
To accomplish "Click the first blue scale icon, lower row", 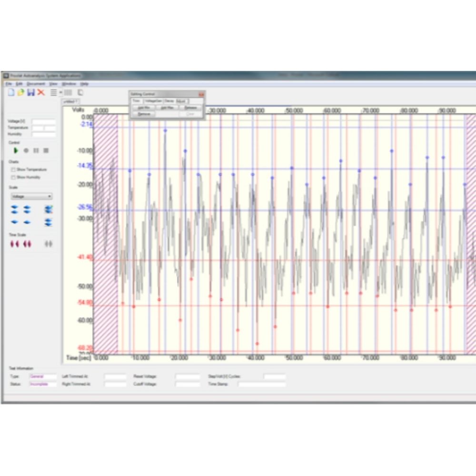I will [15, 222].
